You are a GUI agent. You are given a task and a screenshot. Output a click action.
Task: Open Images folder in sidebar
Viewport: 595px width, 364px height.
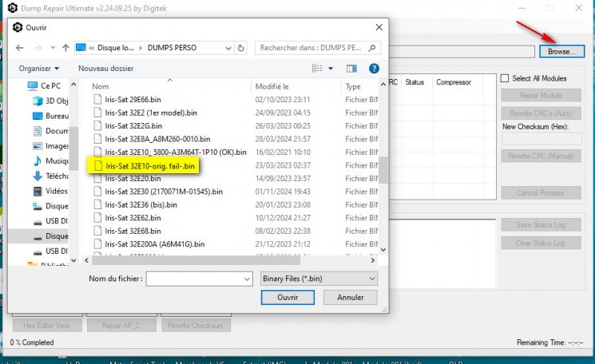coord(51,146)
